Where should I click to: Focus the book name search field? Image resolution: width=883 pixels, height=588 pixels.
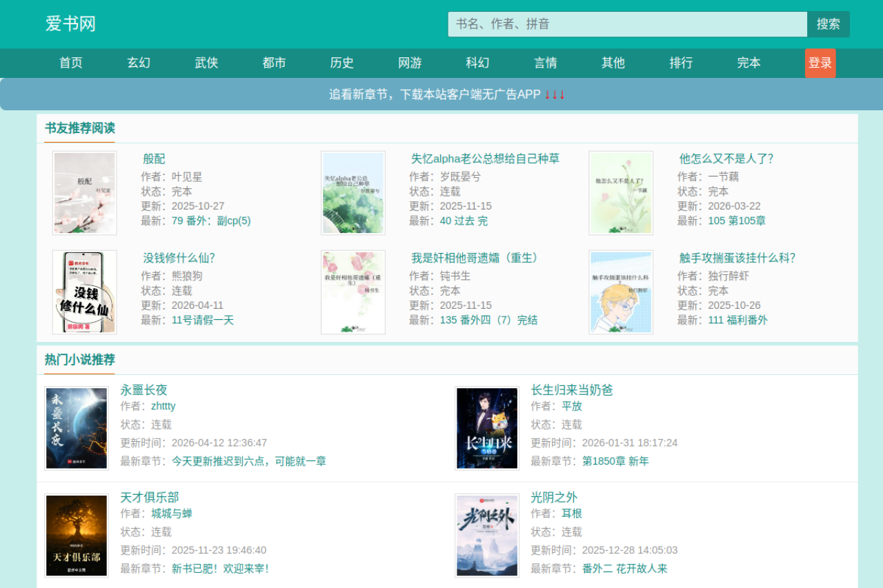pos(627,24)
